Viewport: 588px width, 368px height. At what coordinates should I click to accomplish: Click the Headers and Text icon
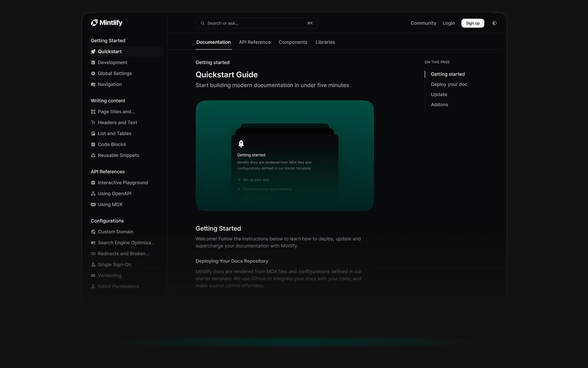click(93, 123)
